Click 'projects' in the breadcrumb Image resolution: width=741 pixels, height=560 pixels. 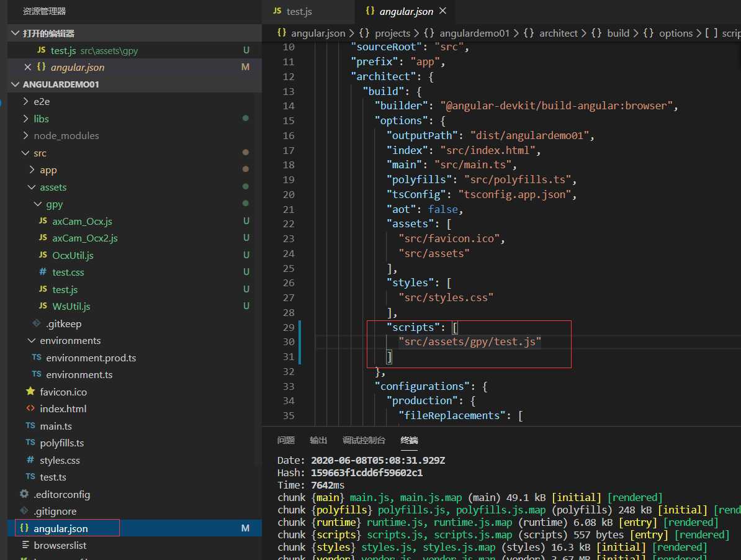click(392, 33)
